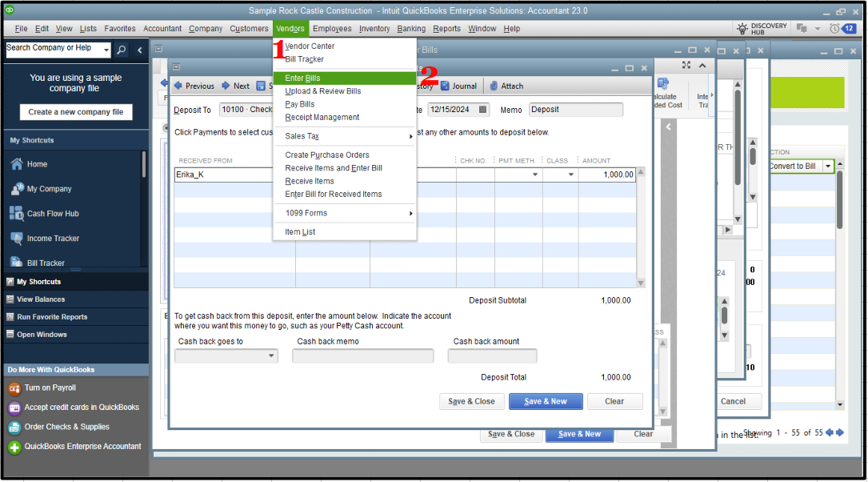Select the 1,000.00 amount cell for Erika_K
The width and height of the screenshot is (868, 482).
click(x=606, y=175)
